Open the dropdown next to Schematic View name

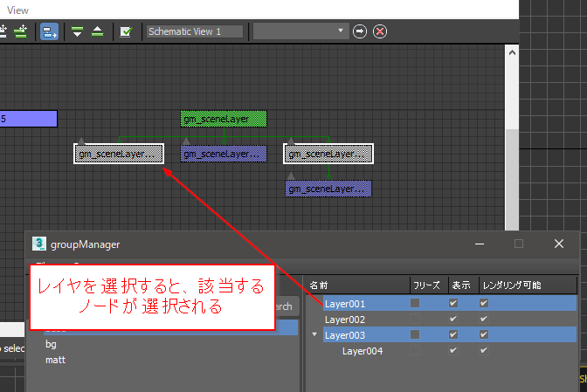tap(300, 31)
